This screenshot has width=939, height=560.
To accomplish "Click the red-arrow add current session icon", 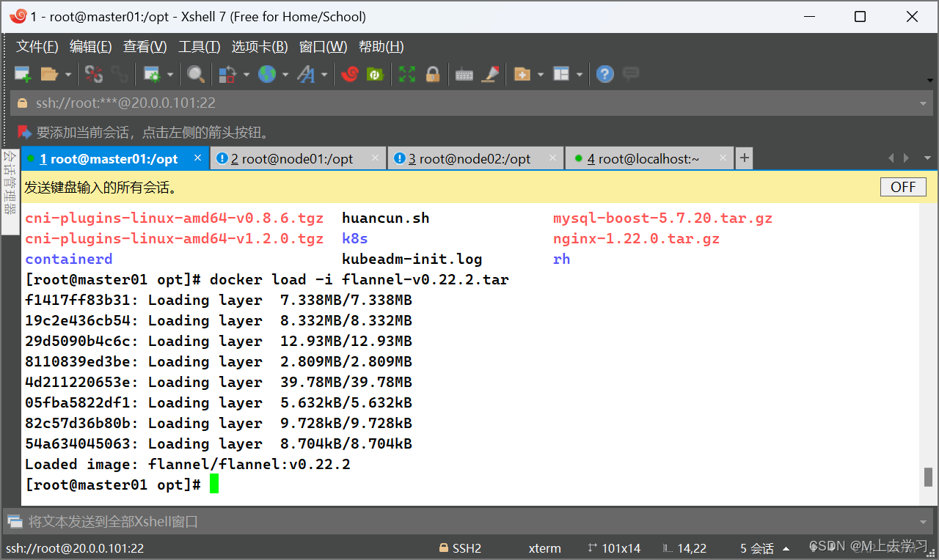I will (25, 133).
